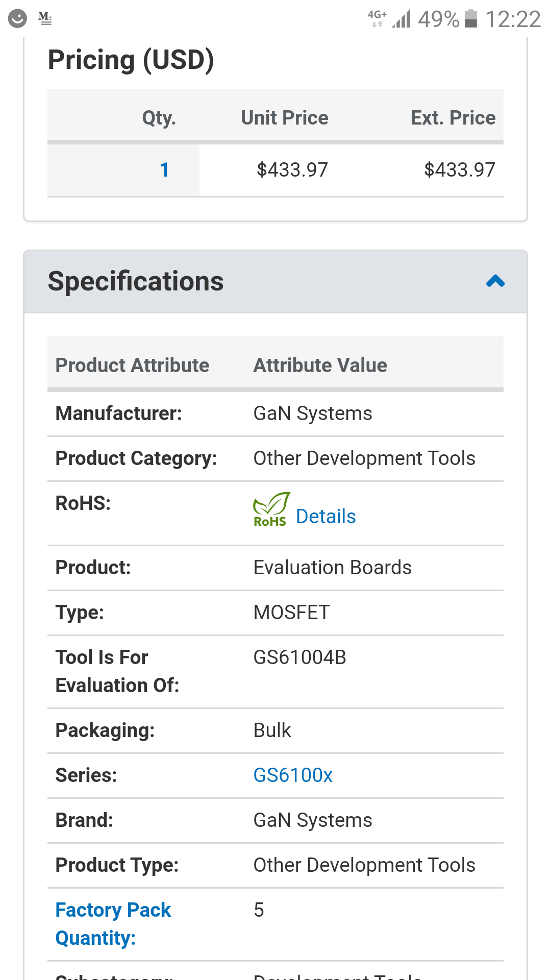Click the Attribute Value column header
This screenshot has width=551, height=980.
coord(320,365)
